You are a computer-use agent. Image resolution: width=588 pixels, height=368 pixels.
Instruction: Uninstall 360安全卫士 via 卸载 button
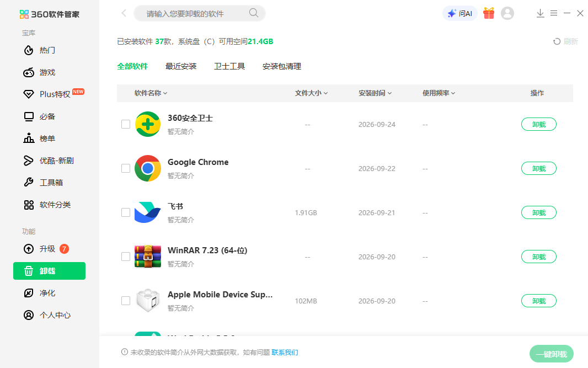[539, 124]
